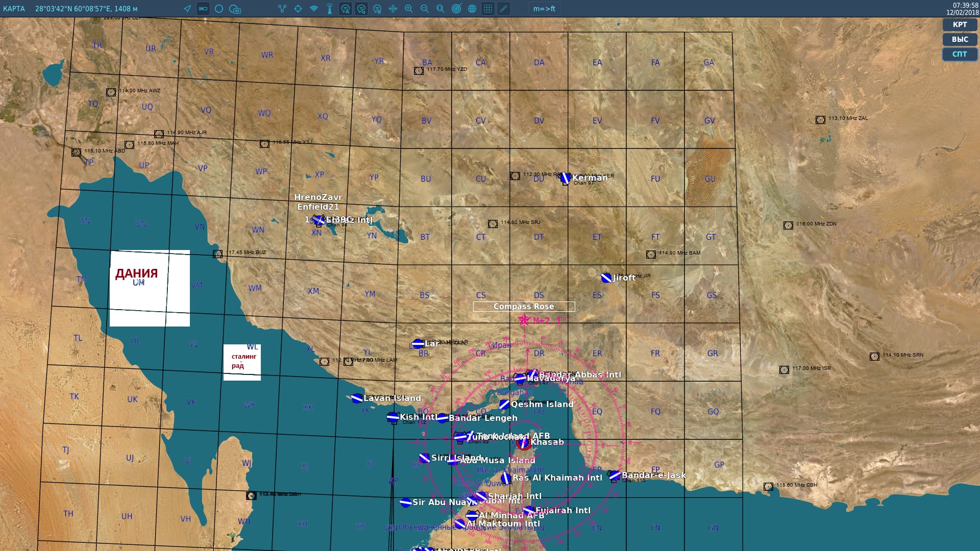The image size is (980, 551).
Task: Switch units with m=>ft button
Action: [544, 9]
